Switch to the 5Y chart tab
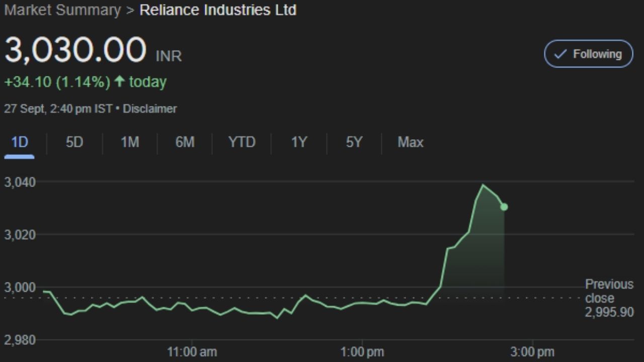Image resolution: width=644 pixels, height=362 pixels. (x=354, y=142)
